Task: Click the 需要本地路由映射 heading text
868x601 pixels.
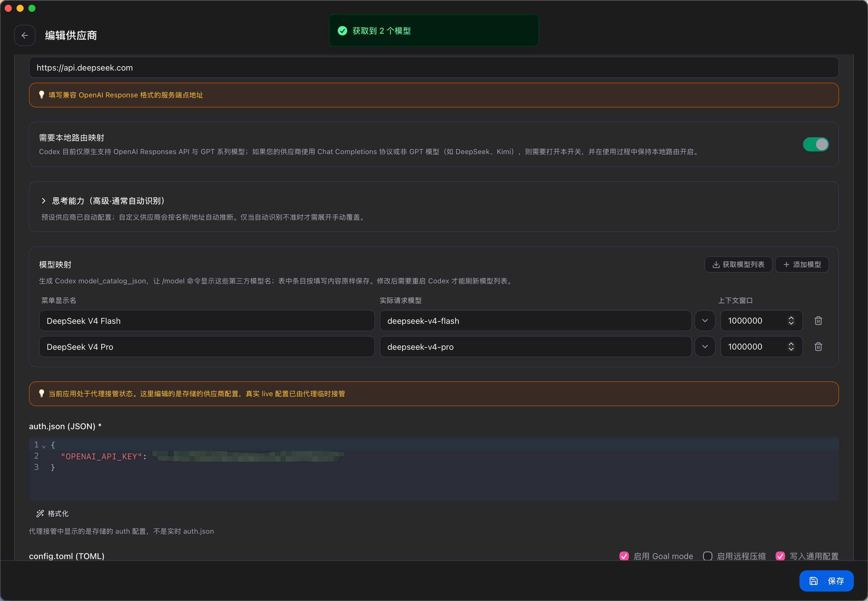Action: point(71,138)
